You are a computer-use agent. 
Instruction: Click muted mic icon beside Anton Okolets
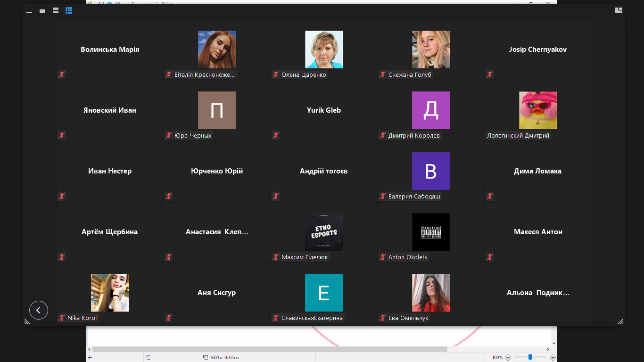[x=383, y=257]
